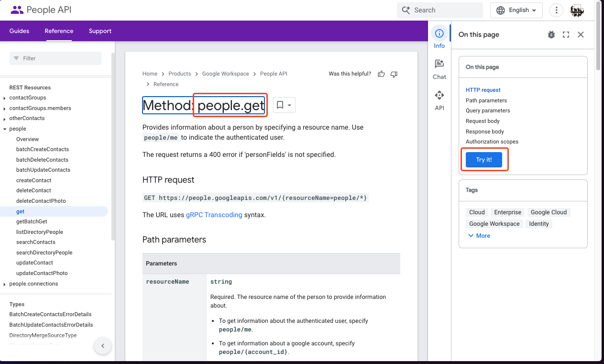The image size is (604, 364).
Task: Click the bug report icon
Action: pos(551,34)
